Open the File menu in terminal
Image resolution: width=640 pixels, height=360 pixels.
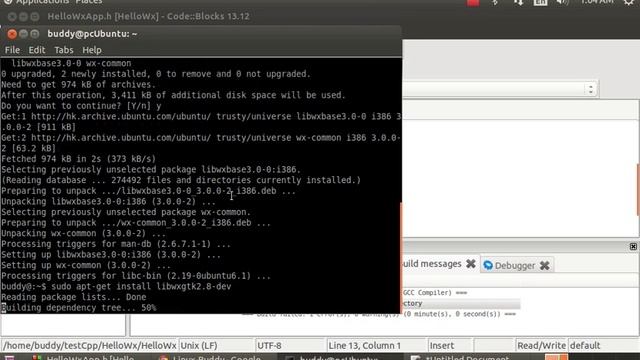click(12, 50)
